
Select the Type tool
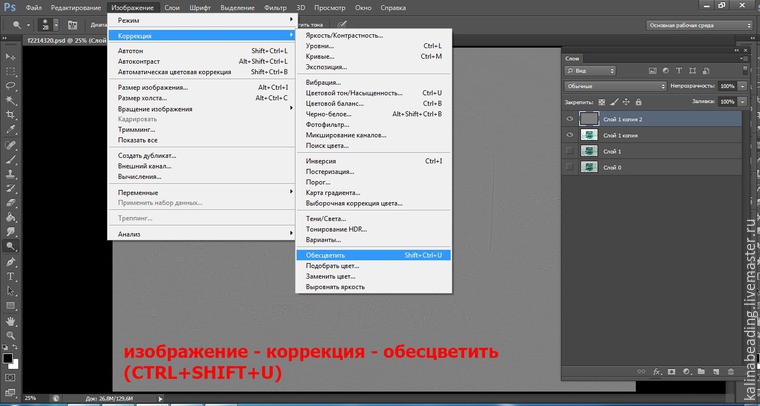click(x=11, y=277)
